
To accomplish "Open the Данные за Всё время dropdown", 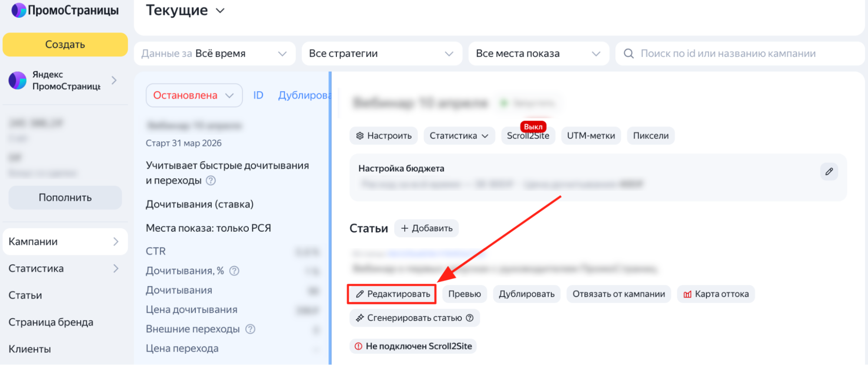I will (x=215, y=53).
